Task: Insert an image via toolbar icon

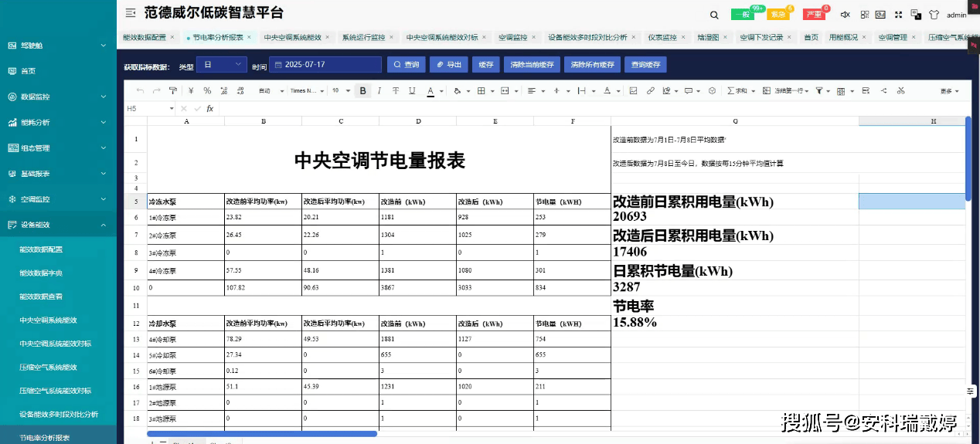Action: pyautogui.click(x=634, y=91)
